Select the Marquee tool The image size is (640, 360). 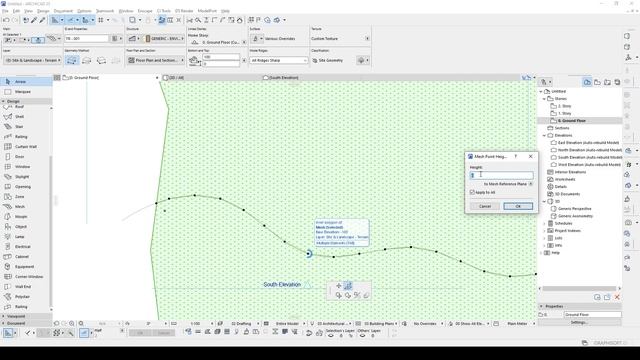[x=26, y=92]
